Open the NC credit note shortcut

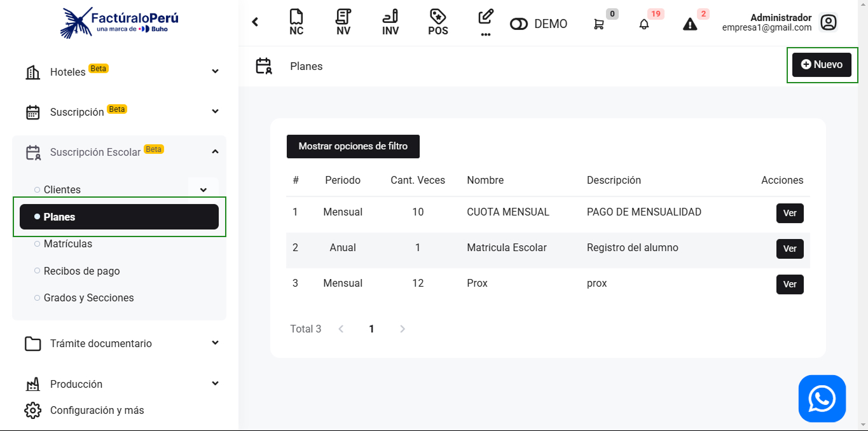click(296, 22)
